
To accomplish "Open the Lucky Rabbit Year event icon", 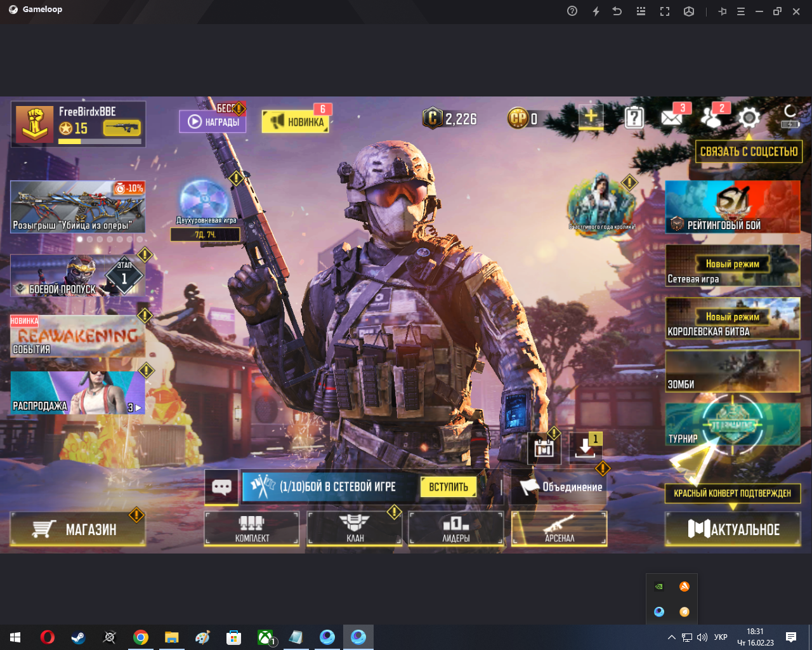I will (601, 205).
